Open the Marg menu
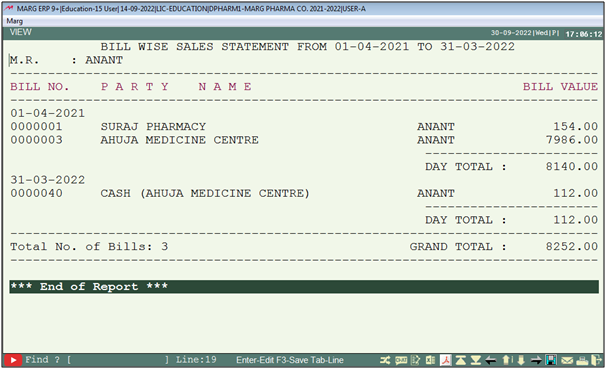 pos(15,21)
